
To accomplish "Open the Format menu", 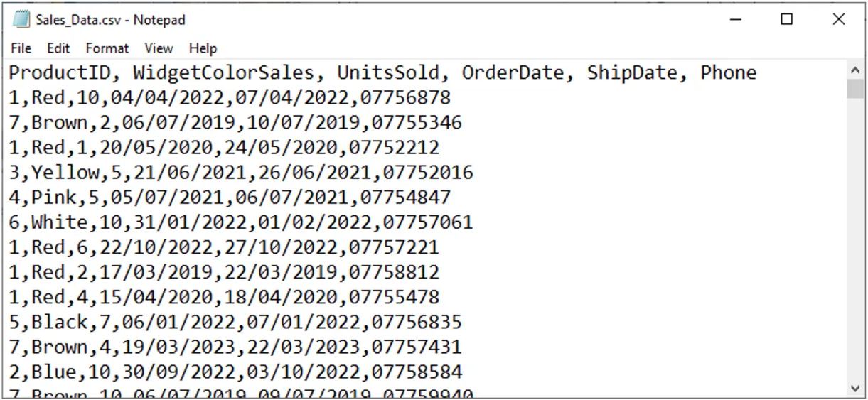I will coord(107,48).
